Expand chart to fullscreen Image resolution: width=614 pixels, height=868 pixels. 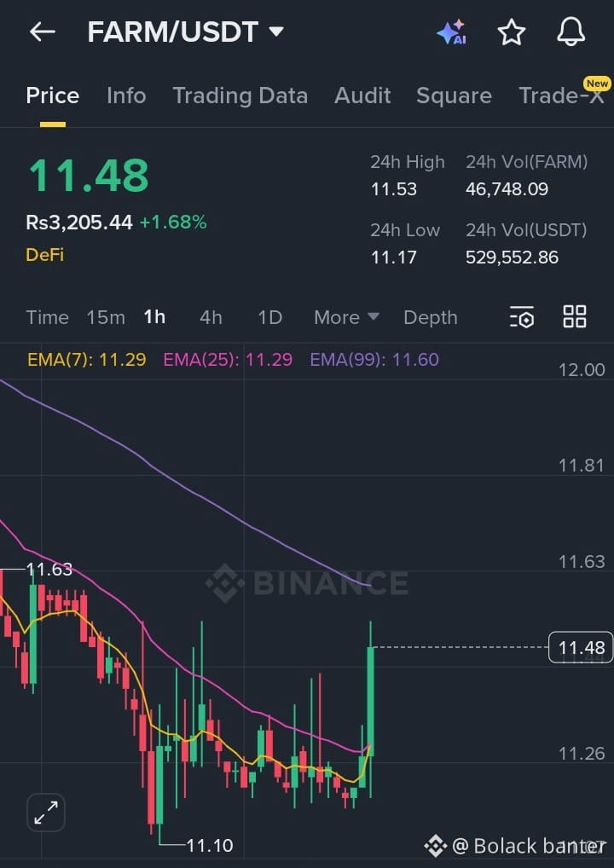click(46, 813)
